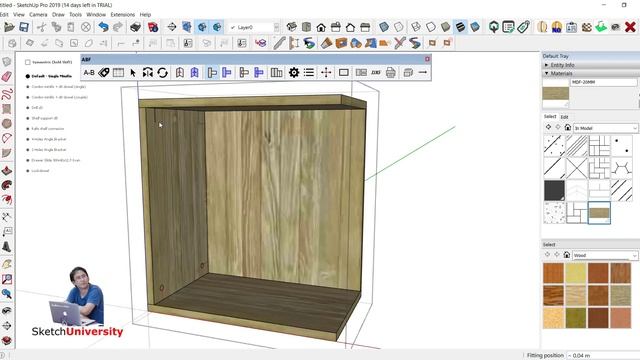640x360 pixels.
Task: Click the red X icon in top toolbar
Action: tap(630, 27)
